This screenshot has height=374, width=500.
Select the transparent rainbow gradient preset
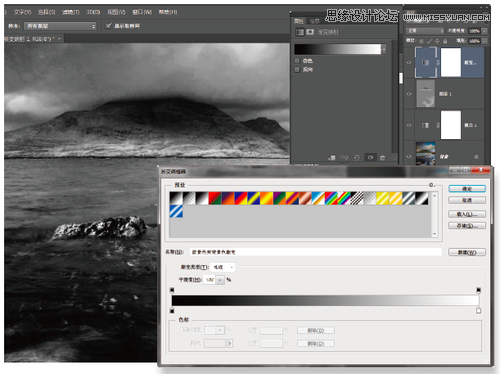click(344, 198)
